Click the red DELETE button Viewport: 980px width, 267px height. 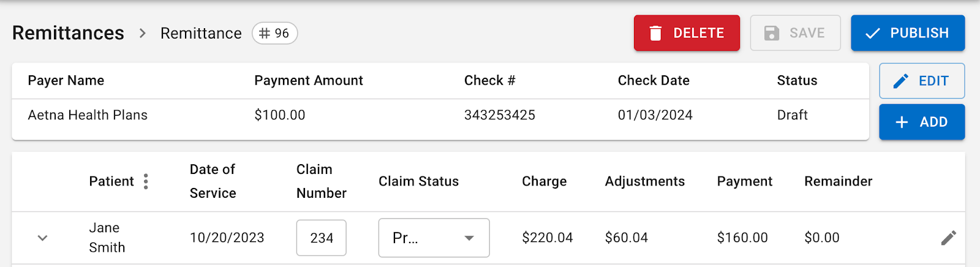pos(687,33)
